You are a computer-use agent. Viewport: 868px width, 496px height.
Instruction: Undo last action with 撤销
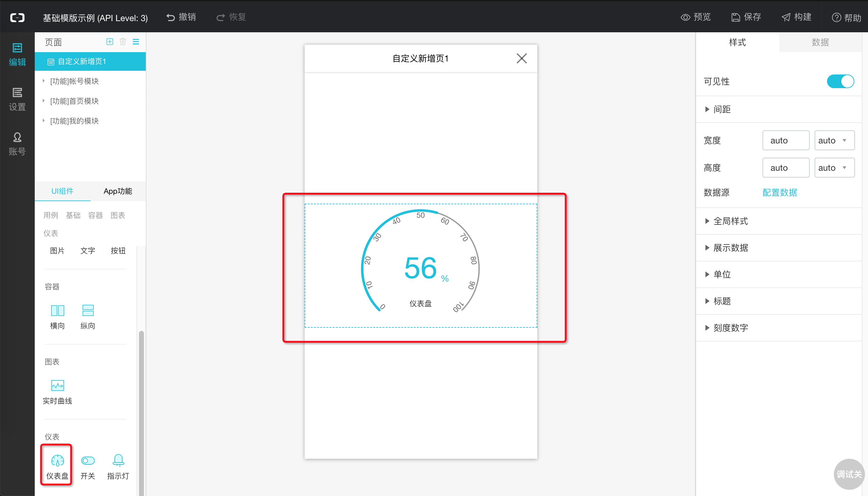click(181, 17)
